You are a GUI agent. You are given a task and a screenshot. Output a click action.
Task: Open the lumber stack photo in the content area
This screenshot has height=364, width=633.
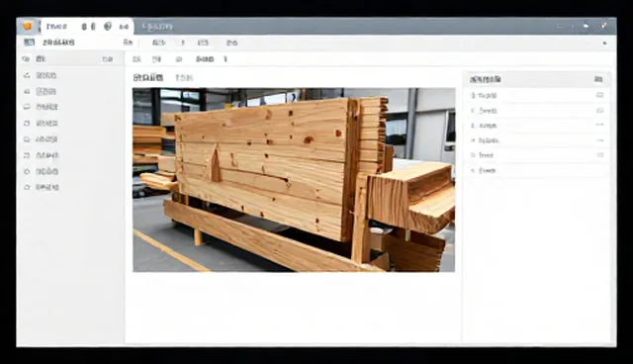[x=294, y=180]
